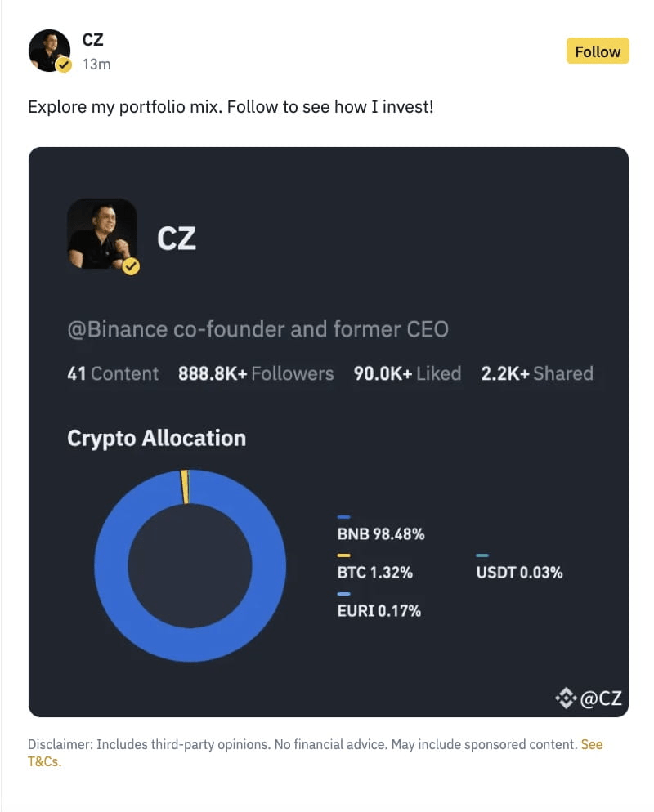Click CZ's avatar inside the dark card
The height and width of the screenshot is (812, 654).
(102, 234)
